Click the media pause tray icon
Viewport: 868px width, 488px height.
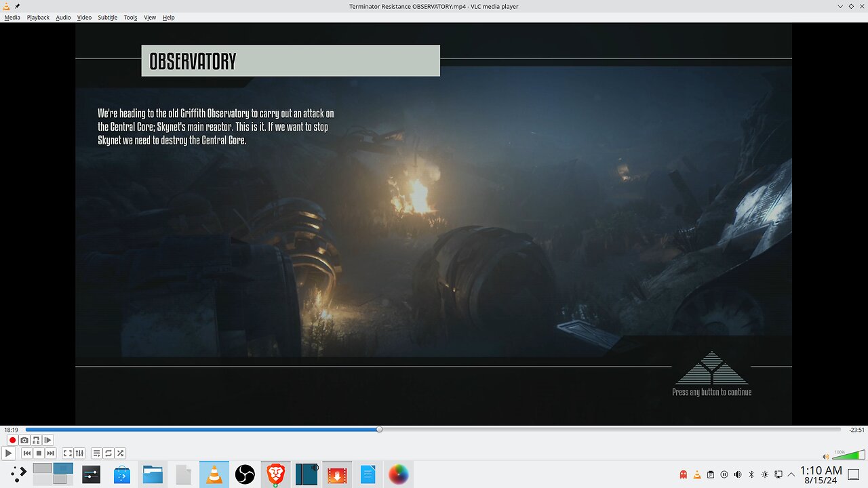[x=724, y=474]
